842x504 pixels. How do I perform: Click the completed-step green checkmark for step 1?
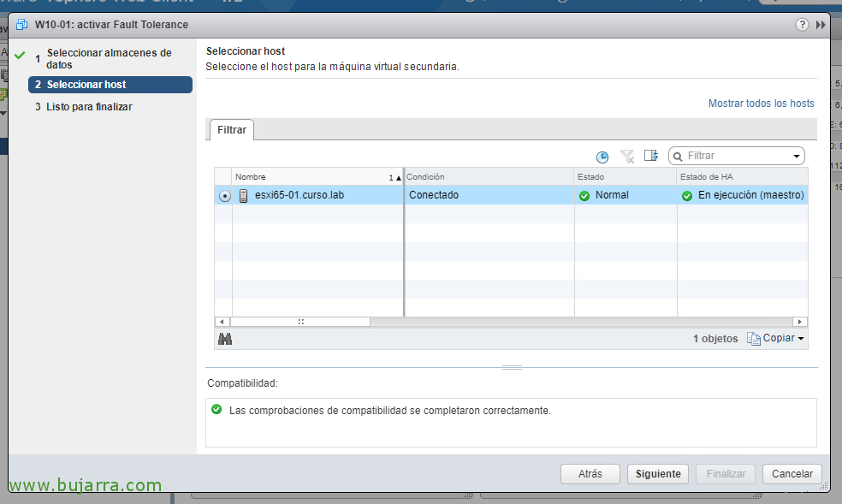pyautogui.click(x=20, y=56)
